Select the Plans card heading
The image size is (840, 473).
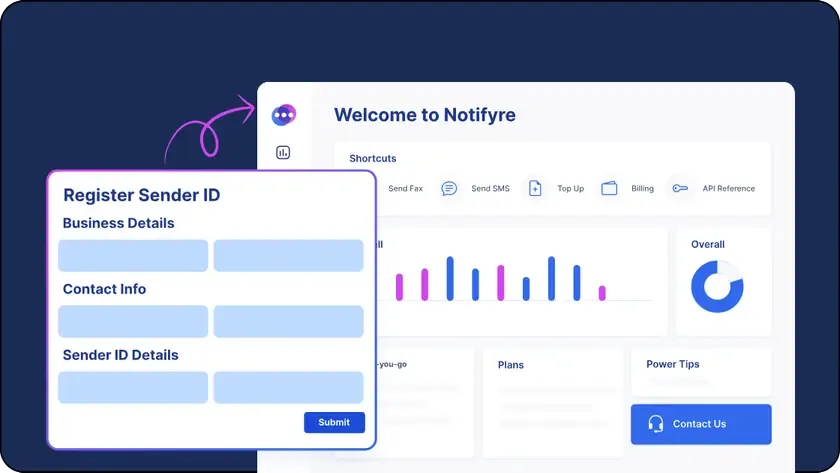tap(511, 365)
